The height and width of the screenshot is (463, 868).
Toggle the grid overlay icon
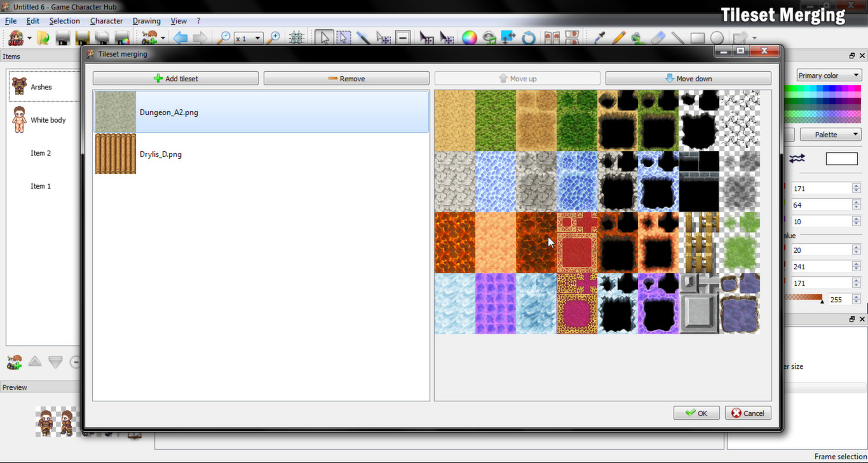296,37
